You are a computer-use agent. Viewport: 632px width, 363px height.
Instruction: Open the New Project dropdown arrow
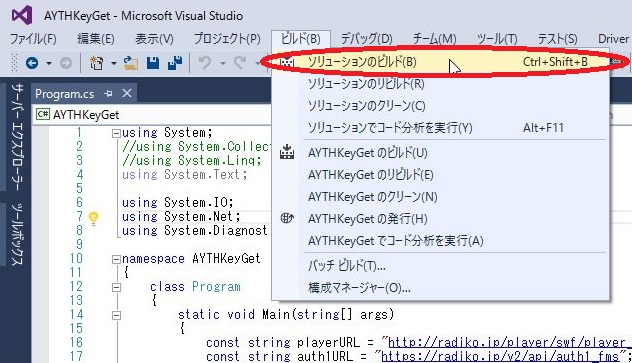(114, 63)
